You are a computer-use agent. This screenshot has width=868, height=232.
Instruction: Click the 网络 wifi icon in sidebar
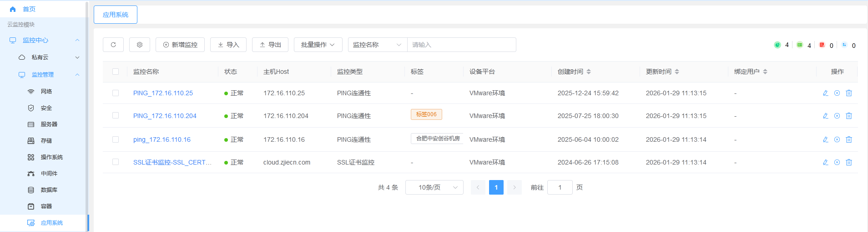pos(31,92)
